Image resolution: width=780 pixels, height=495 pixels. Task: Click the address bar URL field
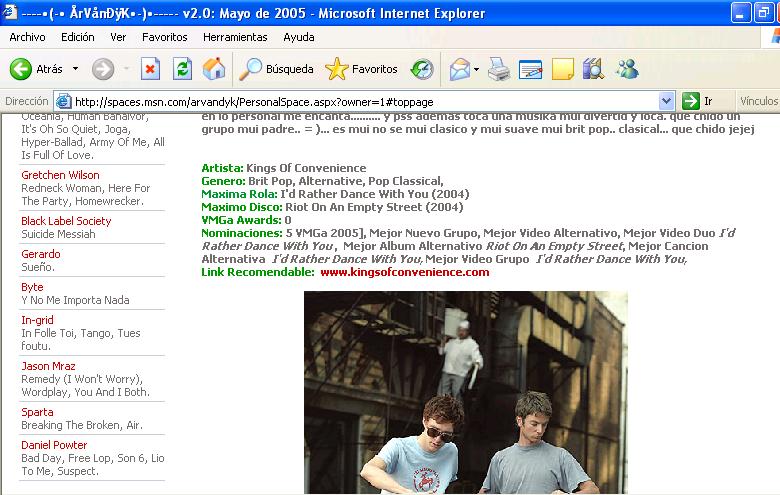(366, 102)
